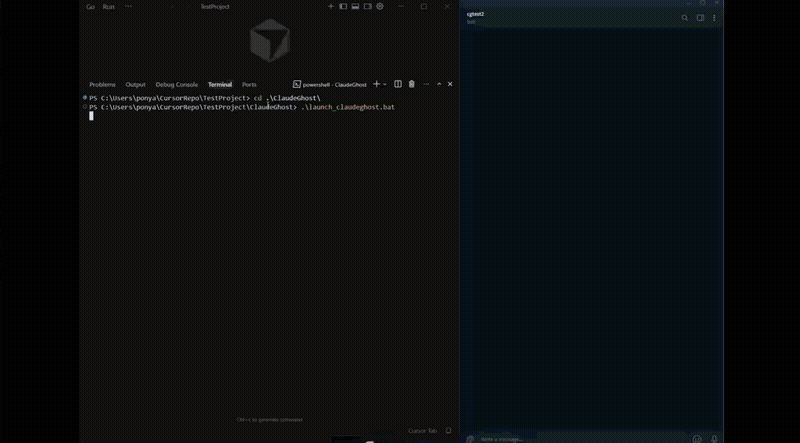Toggle the secondary sidebar layout icon
The image size is (800, 443).
click(367, 7)
